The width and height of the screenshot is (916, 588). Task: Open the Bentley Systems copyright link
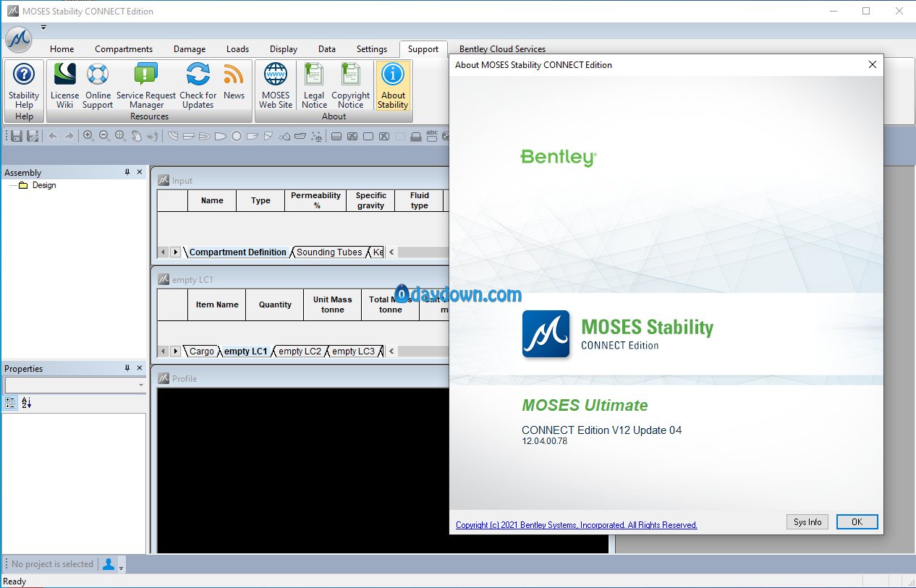click(x=577, y=525)
